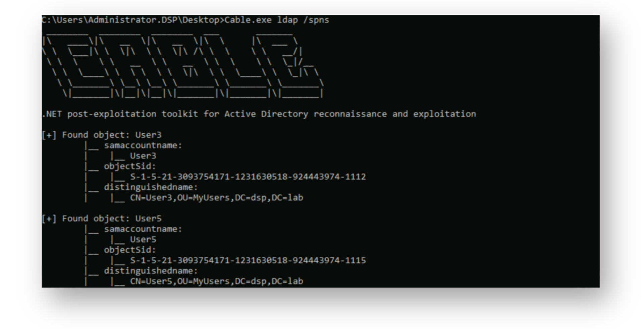The image size is (644, 329).
Task: Click the SID ending in 1115
Action: click(x=248, y=261)
